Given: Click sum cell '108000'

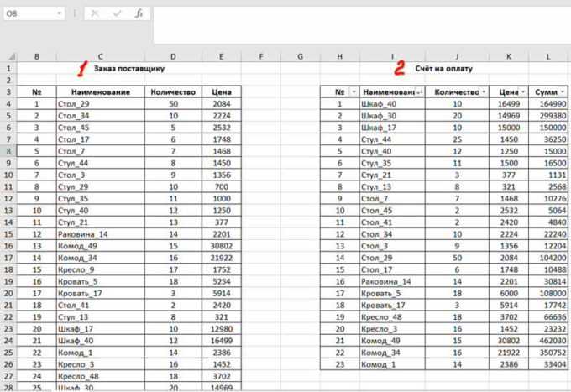Looking at the screenshot, I should coord(548,293).
